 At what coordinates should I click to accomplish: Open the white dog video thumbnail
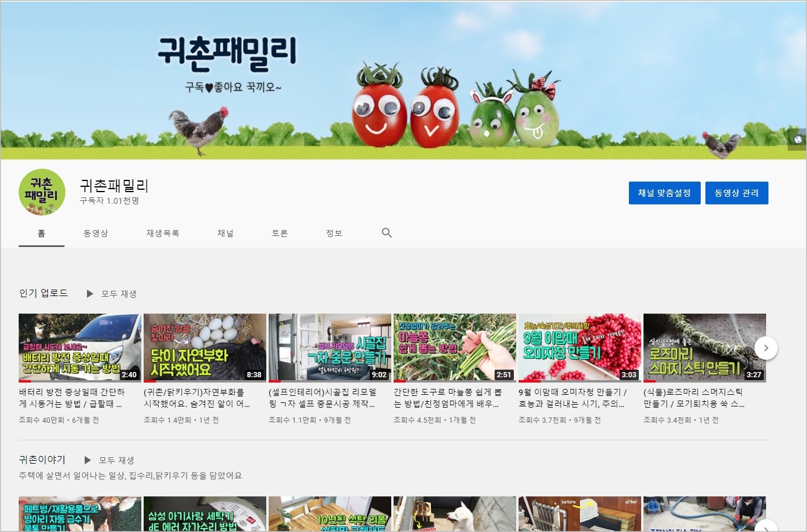455,514
